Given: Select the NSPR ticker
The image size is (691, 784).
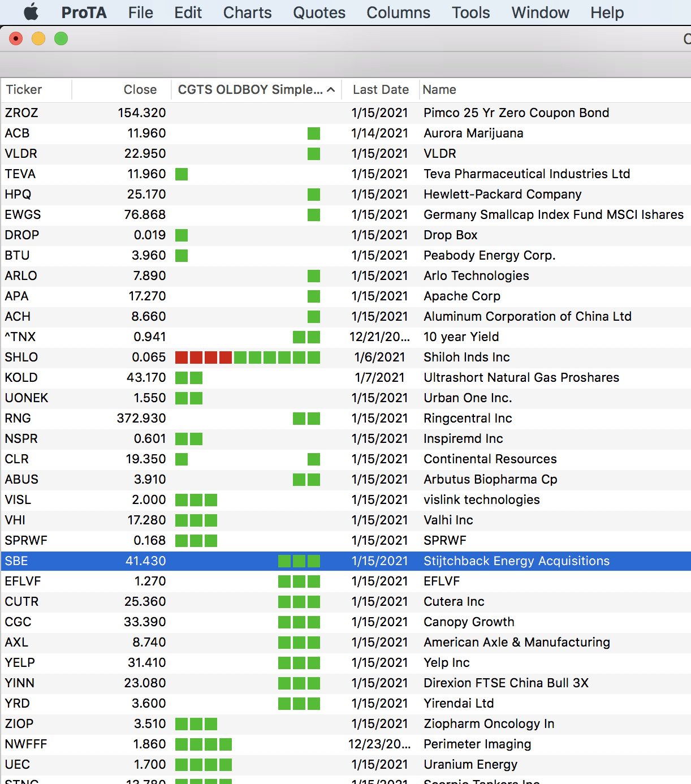Looking at the screenshot, I should (21, 438).
